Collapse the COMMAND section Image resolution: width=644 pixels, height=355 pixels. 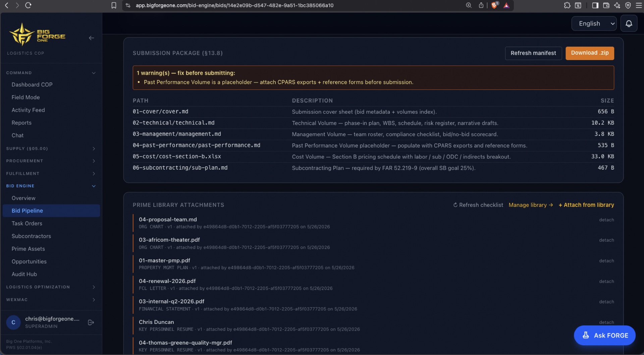point(51,73)
